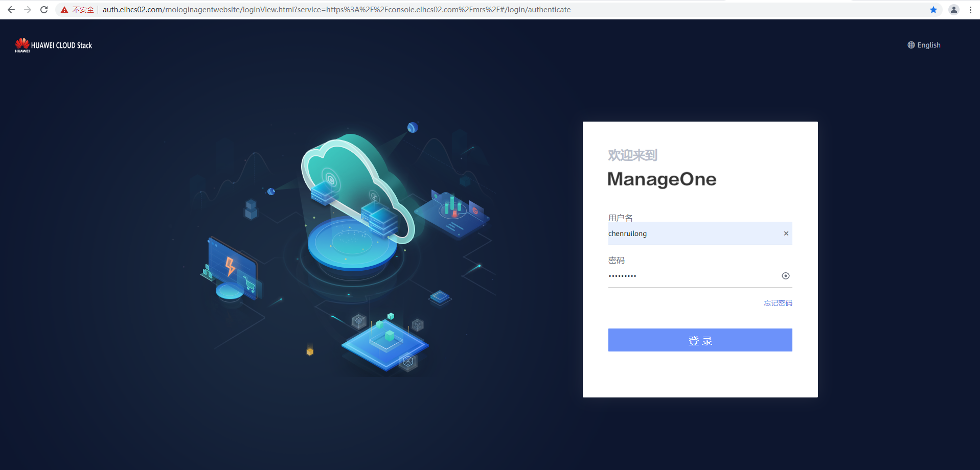
Task: Click the ManageOne heading text
Action: point(662,179)
